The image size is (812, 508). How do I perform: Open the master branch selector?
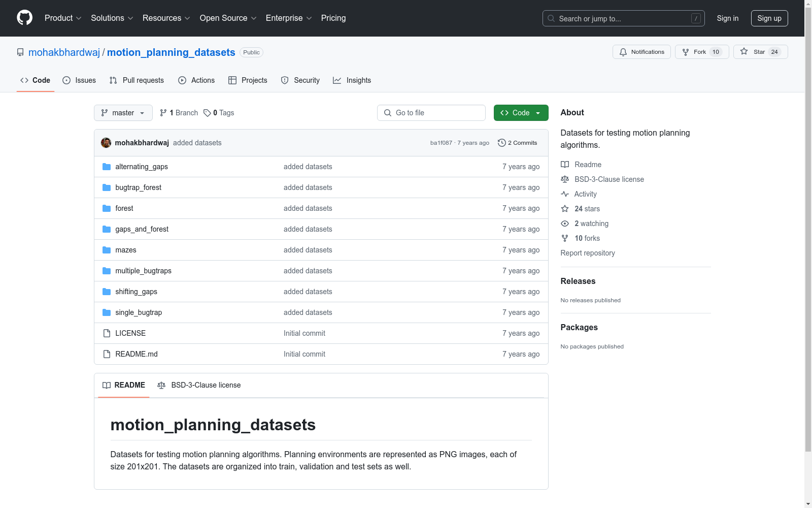click(123, 113)
